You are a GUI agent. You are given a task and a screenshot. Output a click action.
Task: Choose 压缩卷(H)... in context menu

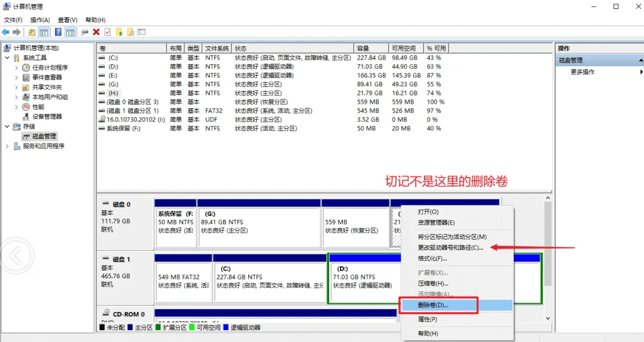pyautogui.click(x=457, y=283)
